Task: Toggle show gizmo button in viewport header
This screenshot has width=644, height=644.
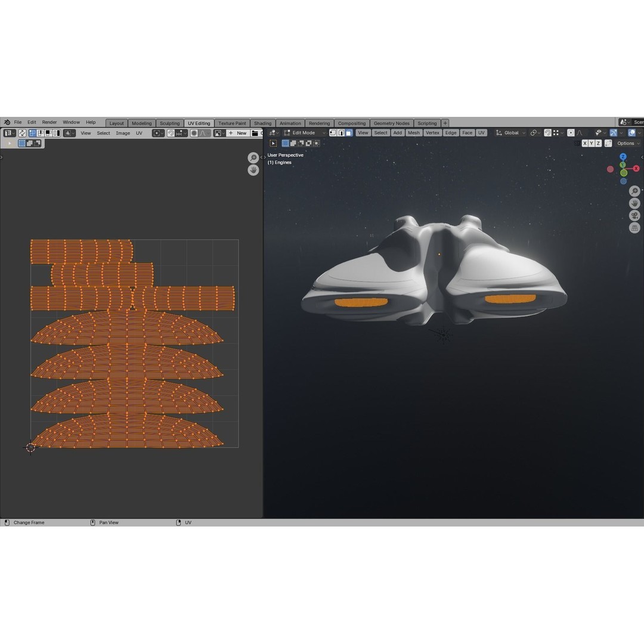Action: (x=614, y=132)
